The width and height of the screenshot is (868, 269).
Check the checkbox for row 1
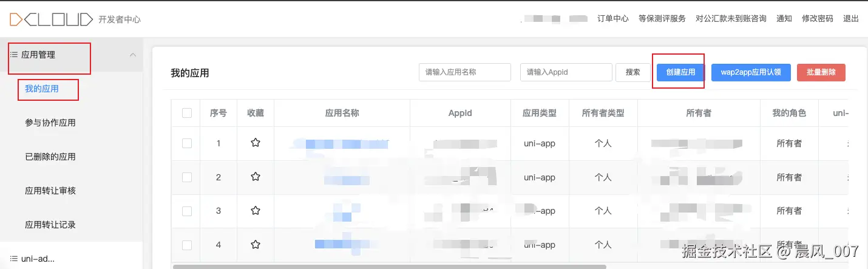pyautogui.click(x=187, y=143)
